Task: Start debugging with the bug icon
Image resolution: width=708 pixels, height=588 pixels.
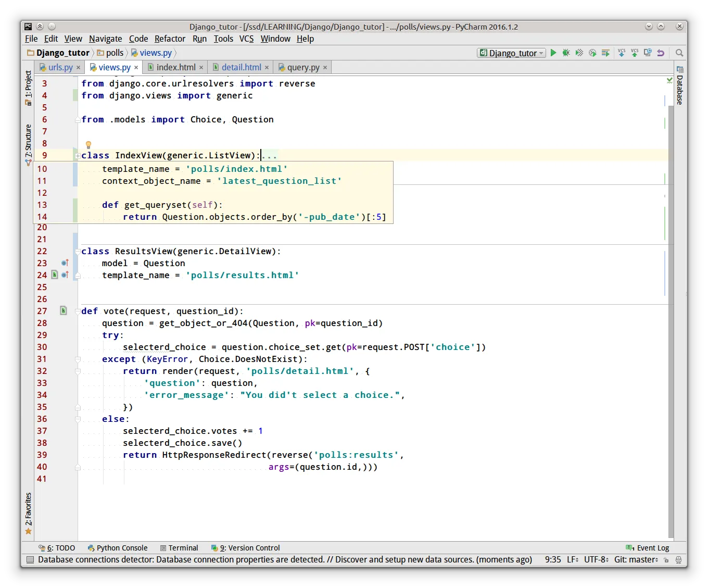Action: point(566,53)
